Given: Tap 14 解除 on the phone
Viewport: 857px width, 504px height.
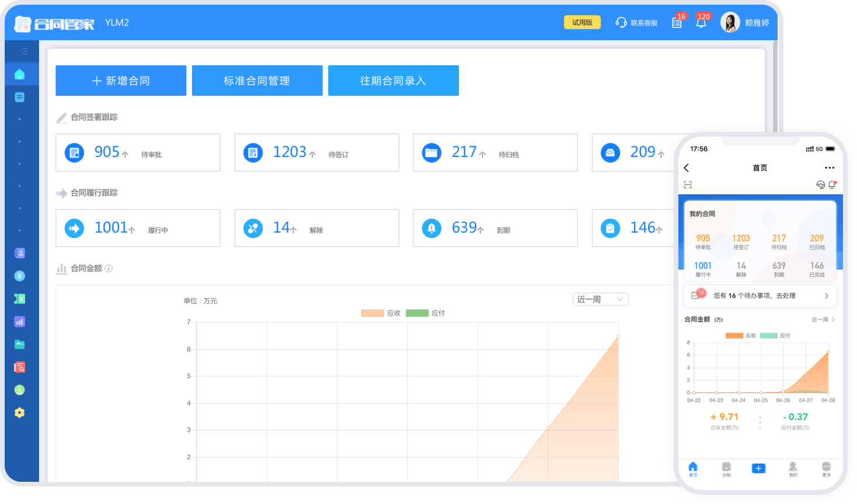Looking at the screenshot, I should click(741, 269).
